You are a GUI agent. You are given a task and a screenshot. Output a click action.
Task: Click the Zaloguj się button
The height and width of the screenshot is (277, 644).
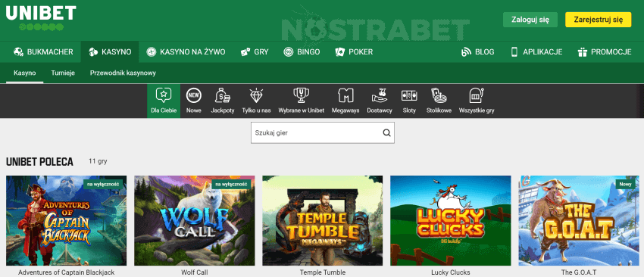530,19
